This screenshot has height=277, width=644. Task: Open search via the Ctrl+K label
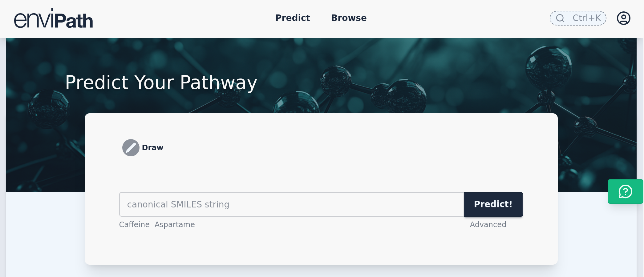586,18
